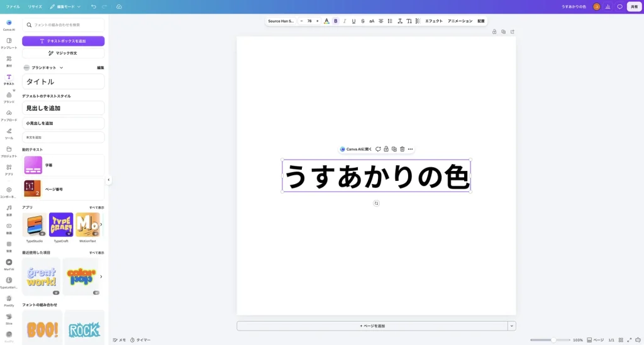Open the Pixelify sidebar app
Screen dimensions: 644x345
click(x=9, y=300)
